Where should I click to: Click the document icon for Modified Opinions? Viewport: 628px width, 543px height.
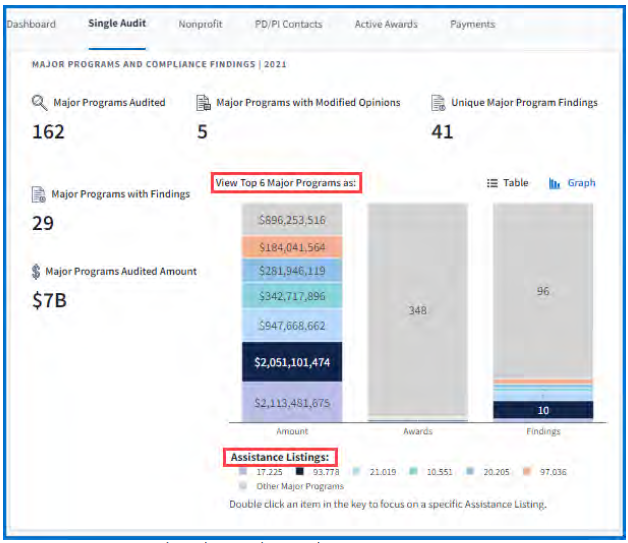(203, 103)
